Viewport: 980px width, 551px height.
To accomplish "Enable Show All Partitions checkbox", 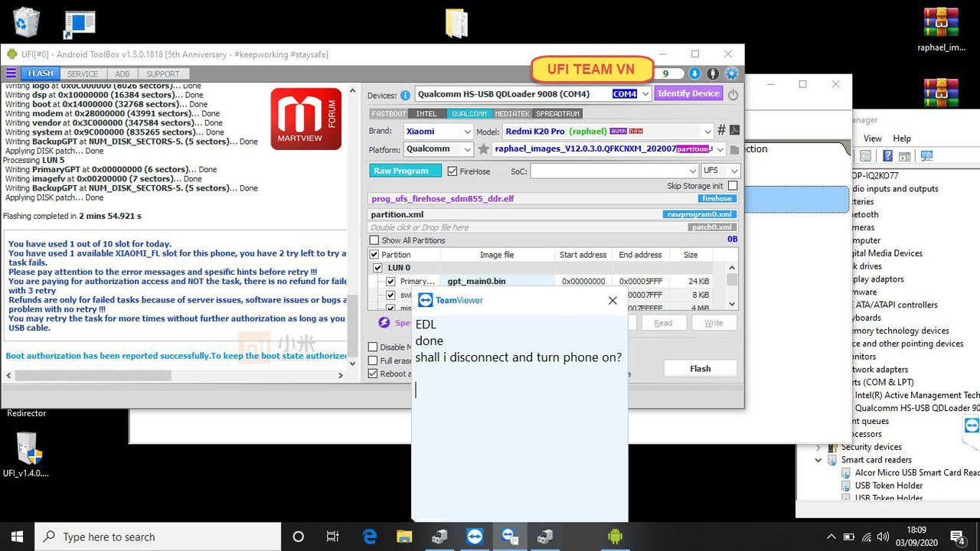I will tap(374, 240).
